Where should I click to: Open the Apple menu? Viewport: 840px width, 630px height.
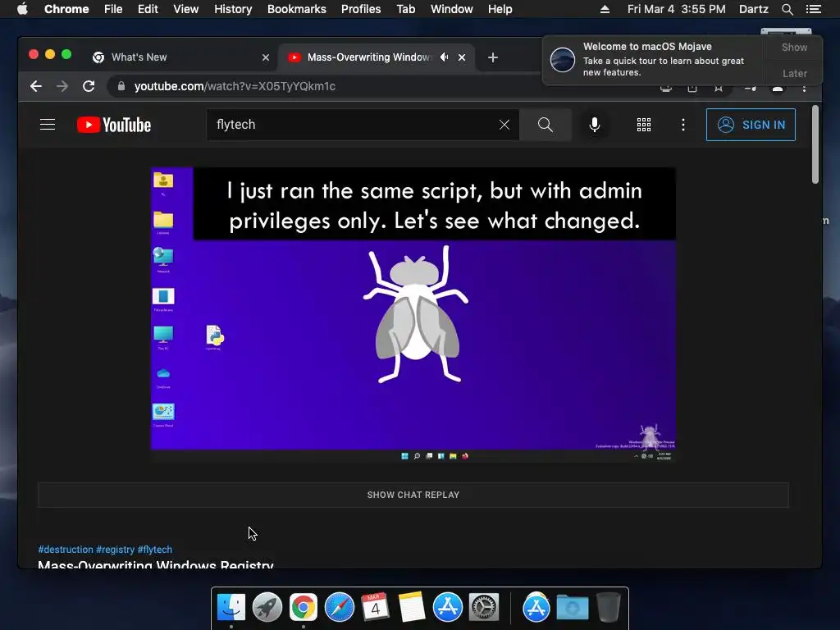(22, 9)
